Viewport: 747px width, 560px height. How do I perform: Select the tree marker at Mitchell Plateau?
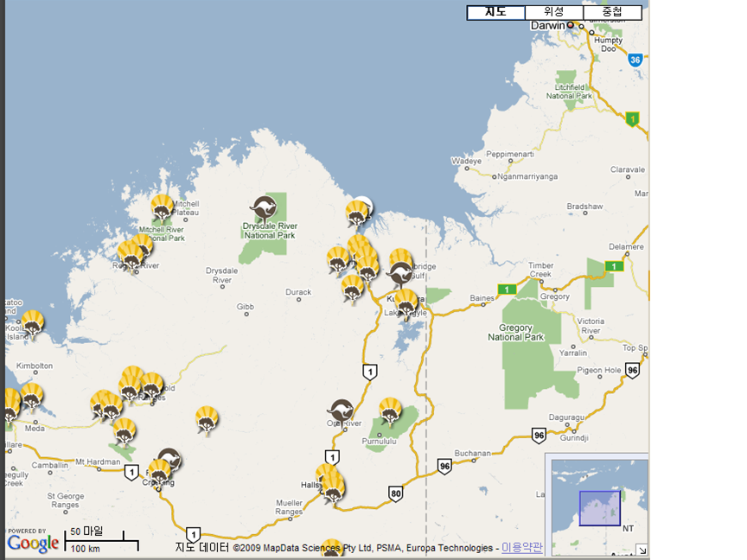tap(163, 207)
